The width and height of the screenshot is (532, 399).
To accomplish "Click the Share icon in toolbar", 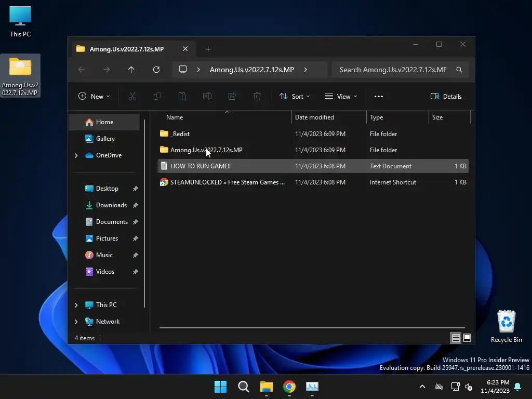I will (232, 96).
